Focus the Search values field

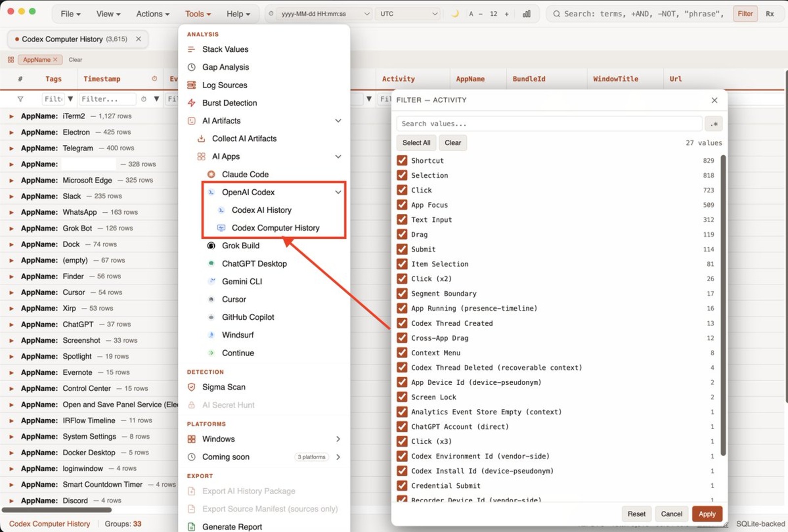click(x=549, y=124)
